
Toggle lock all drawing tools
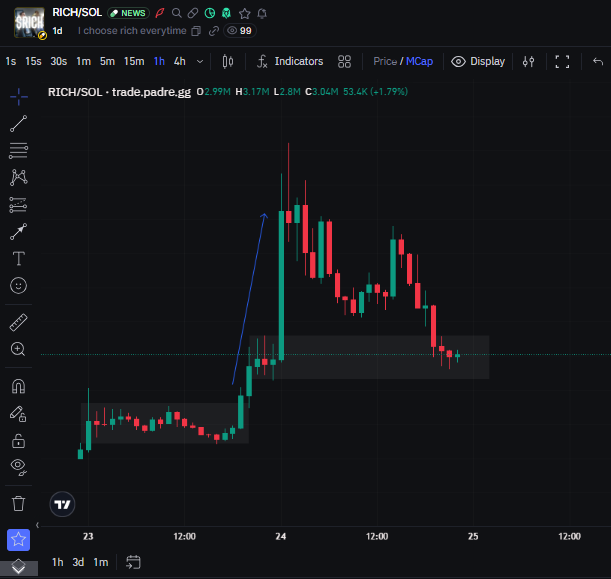tap(18, 441)
